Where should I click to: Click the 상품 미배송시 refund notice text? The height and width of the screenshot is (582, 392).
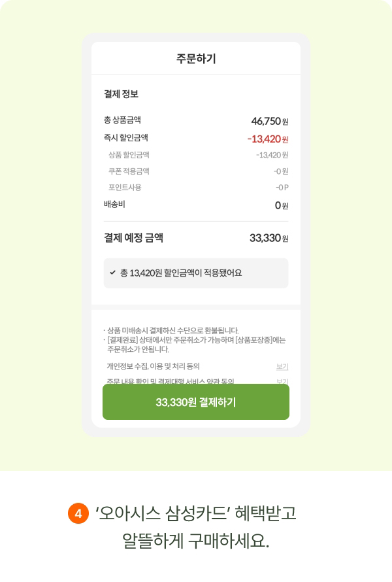pyautogui.click(x=172, y=330)
